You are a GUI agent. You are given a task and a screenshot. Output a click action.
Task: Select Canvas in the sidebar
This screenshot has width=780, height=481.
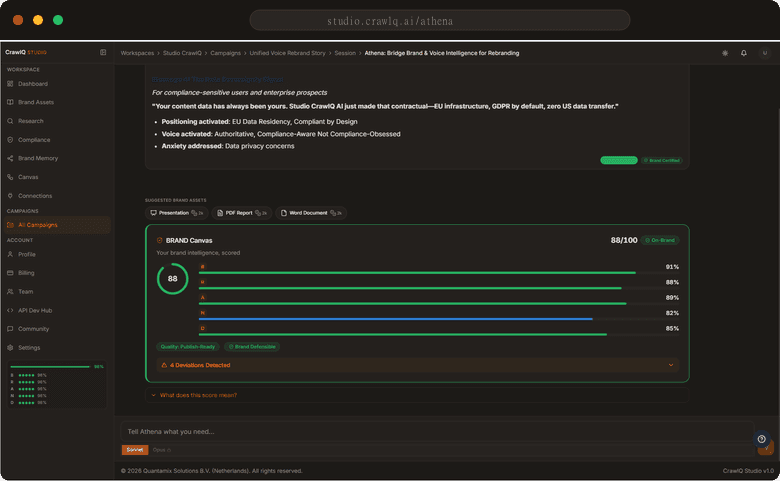[28, 177]
